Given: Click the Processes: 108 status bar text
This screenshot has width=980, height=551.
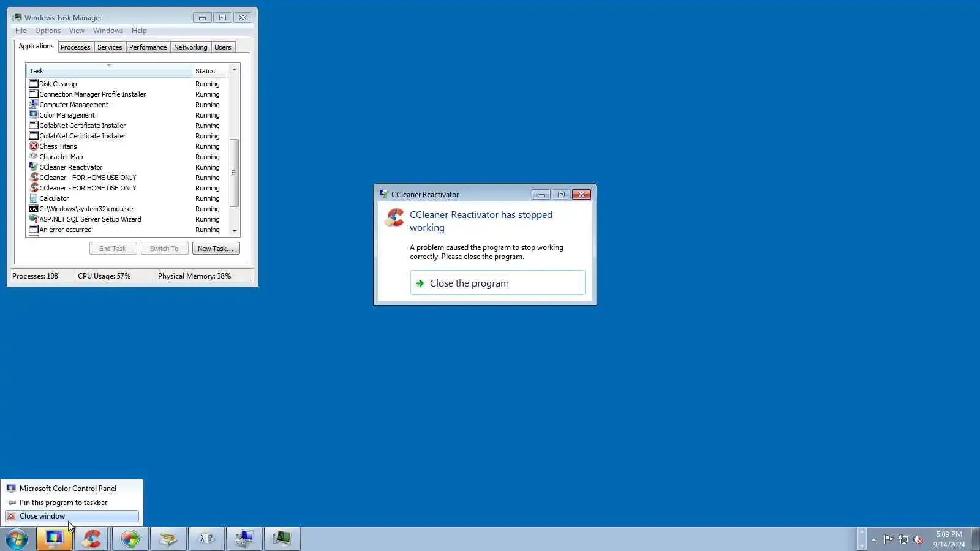Looking at the screenshot, I should point(35,276).
